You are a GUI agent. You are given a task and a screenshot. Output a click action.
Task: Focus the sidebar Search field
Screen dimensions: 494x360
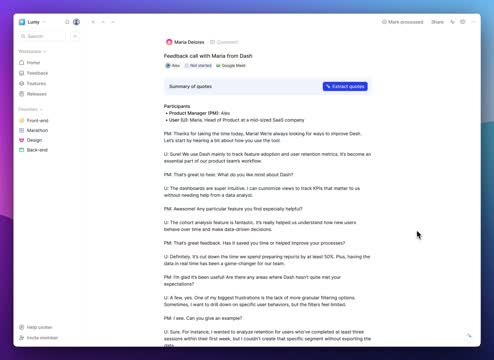pos(42,36)
